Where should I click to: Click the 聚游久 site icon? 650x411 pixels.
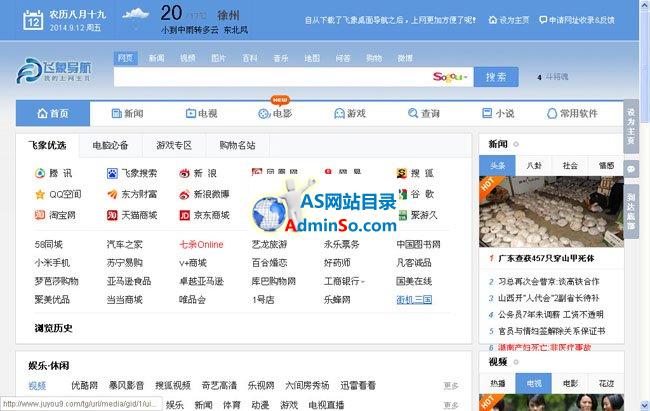[403, 215]
